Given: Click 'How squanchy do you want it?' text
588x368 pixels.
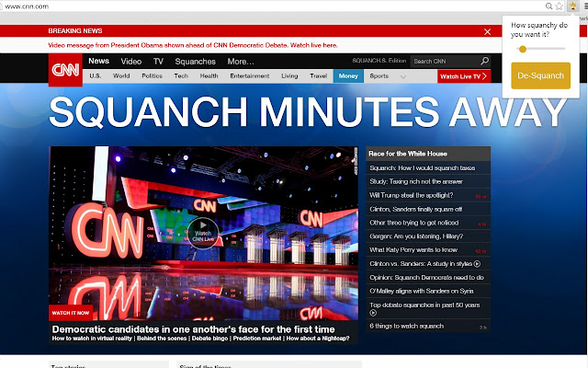Looking at the screenshot, I should click(539, 29).
